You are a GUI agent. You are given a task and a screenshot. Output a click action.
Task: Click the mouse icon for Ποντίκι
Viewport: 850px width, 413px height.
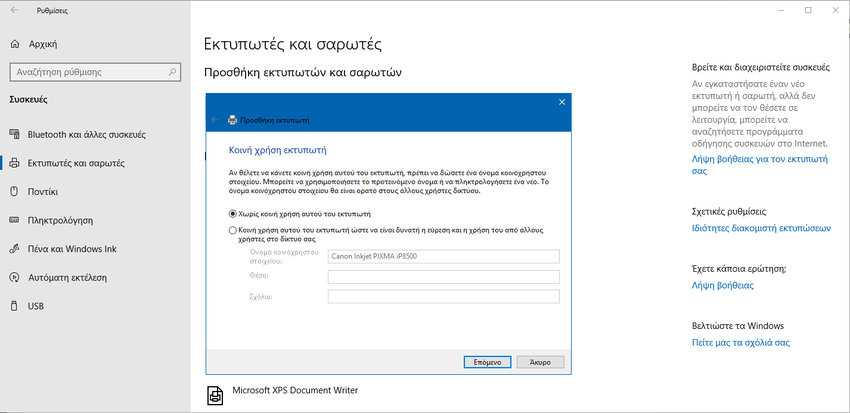pos(15,192)
